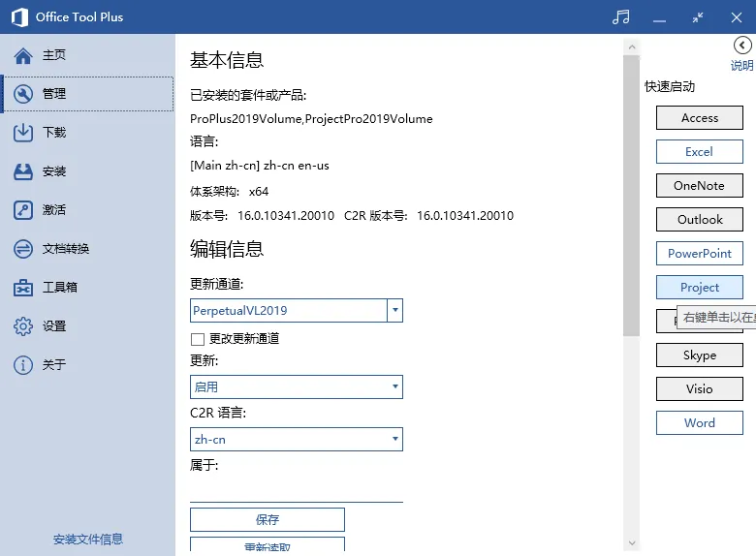Click the download arrow icon beside 下载
This screenshot has height=556, width=756.
click(x=23, y=133)
